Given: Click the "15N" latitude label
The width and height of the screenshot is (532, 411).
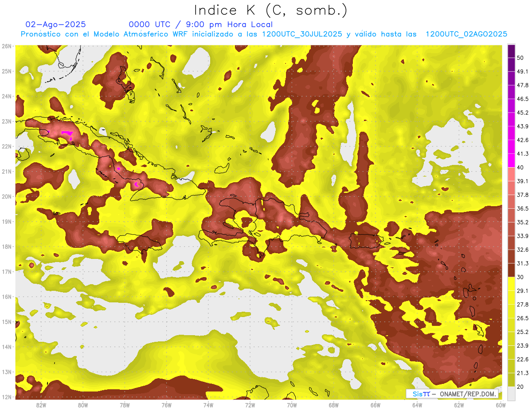Looking at the screenshot, I should 7,321.
